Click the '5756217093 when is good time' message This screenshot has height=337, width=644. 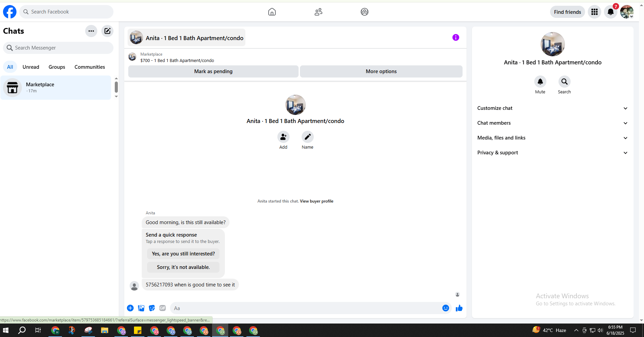click(190, 285)
